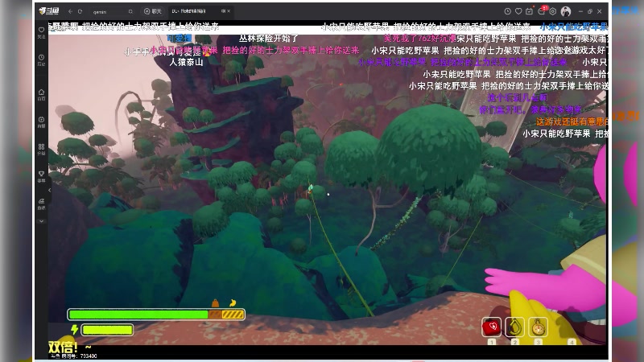Open 关注 follow in the left sidebar
This screenshot has height=362, width=644.
42,32
